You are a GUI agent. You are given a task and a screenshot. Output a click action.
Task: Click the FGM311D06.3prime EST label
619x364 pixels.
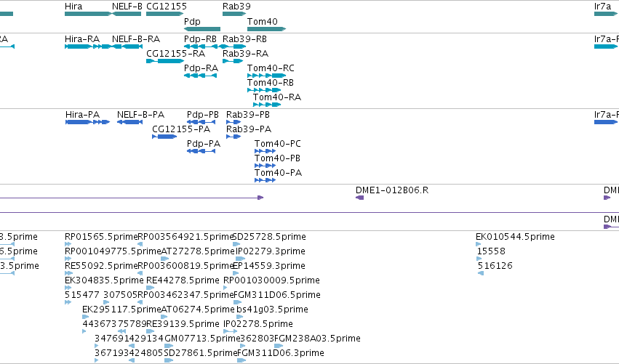pyautogui.click(x=281, y=354)
